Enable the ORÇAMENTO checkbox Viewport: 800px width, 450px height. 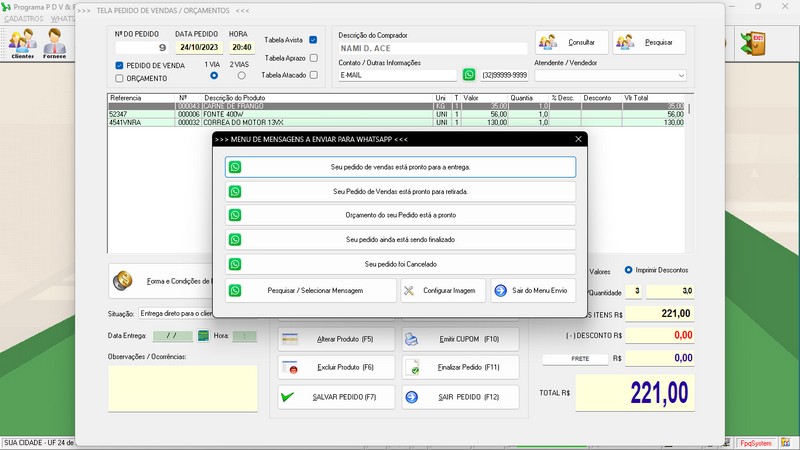coord(120,78)
